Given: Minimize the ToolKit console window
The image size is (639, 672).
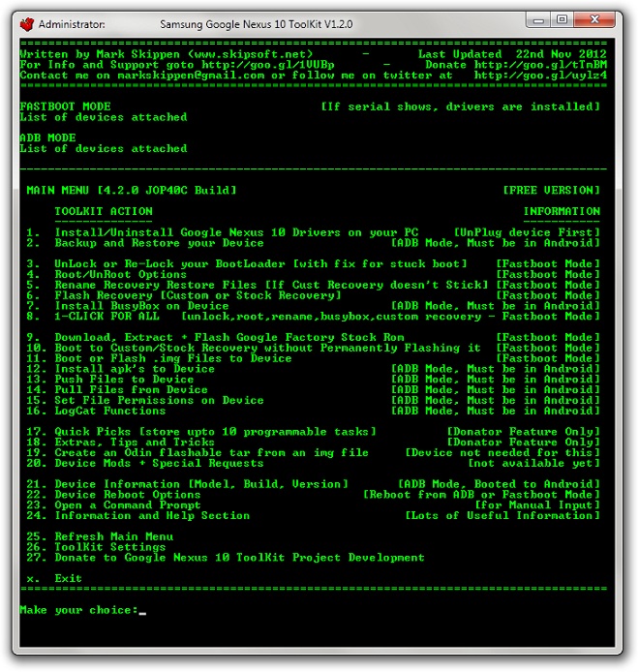Looking at the screenshot, I should 538,20.
